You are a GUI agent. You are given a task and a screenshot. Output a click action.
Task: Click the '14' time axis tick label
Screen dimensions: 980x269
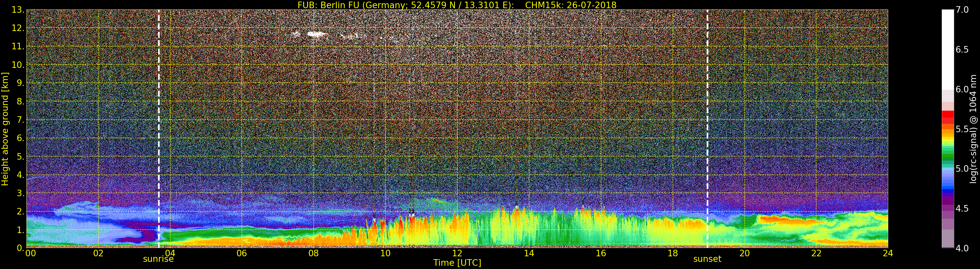coord(529,253)
